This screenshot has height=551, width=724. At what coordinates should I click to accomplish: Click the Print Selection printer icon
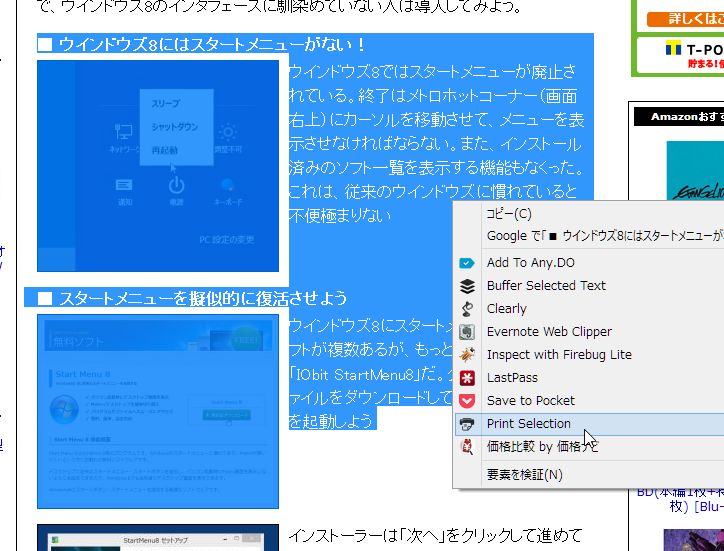click(x=467, y=424)
